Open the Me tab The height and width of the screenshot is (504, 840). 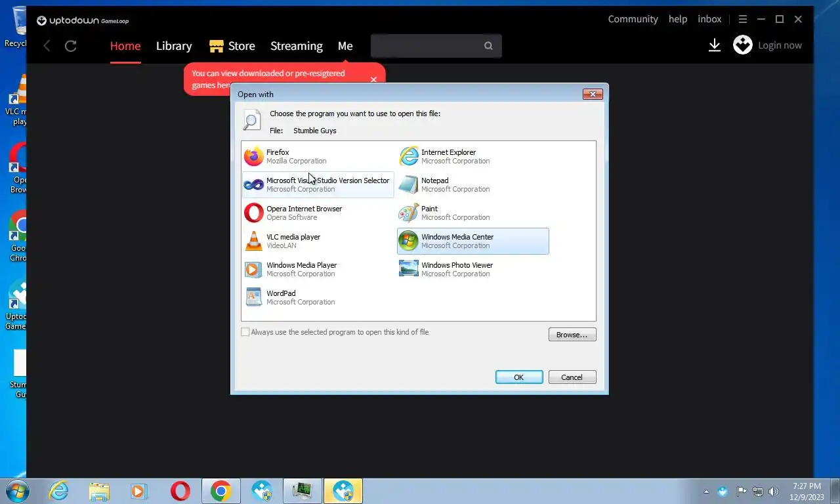click(x=345, y=46)
